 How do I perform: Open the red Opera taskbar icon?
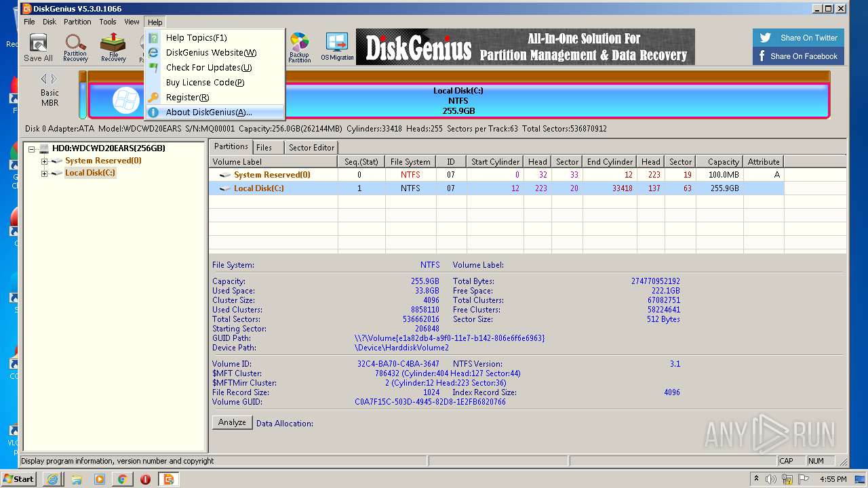point(145,479)
